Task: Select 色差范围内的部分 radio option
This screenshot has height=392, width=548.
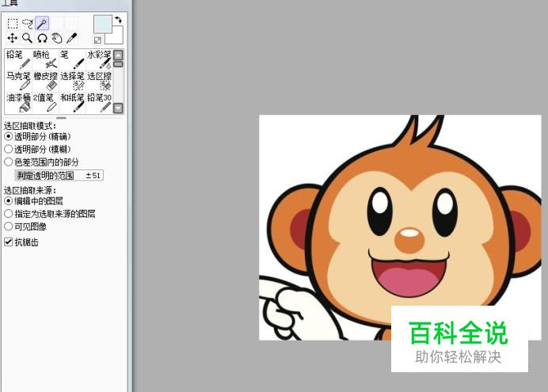Action: [9, 162]
